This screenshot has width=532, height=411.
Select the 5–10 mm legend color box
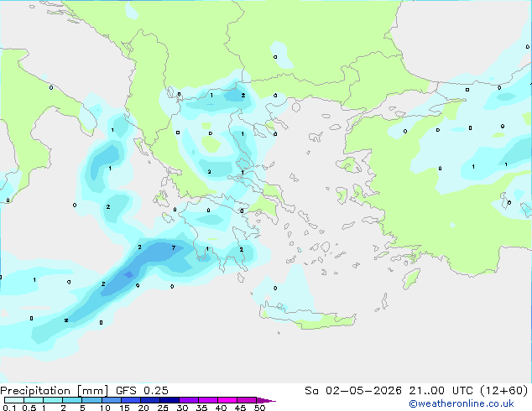click(91, 400)
